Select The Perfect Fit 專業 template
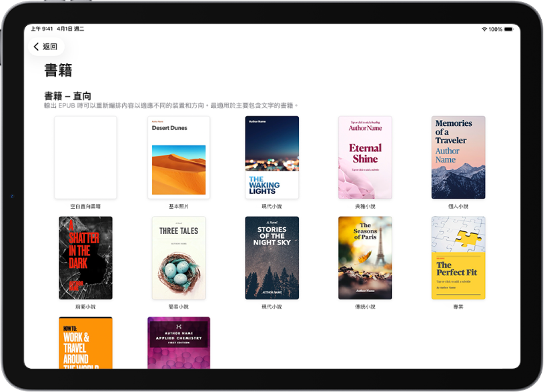Viewport: 545px width, 392px height. click(x=458, y=258)
